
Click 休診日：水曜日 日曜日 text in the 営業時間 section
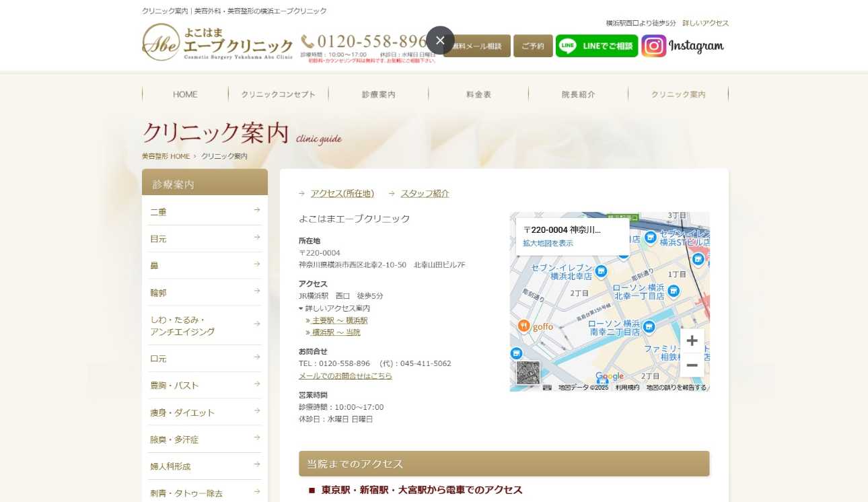click(x=336, y=419)
